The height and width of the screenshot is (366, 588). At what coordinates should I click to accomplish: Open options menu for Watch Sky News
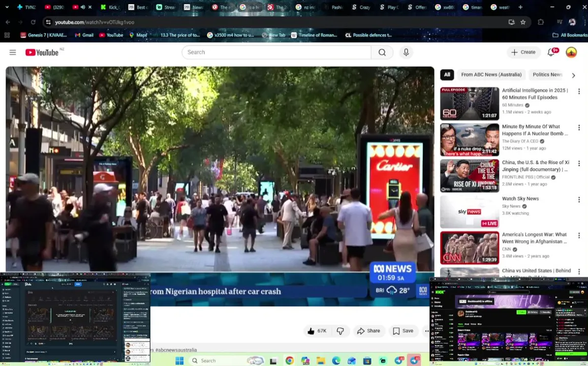click(x=579, y=199)
